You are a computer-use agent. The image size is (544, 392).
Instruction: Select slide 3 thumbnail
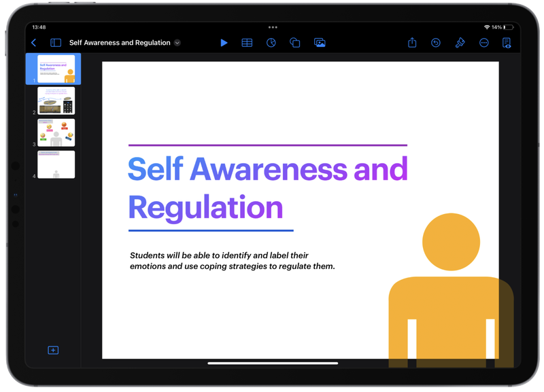click(x=56, y=132)
